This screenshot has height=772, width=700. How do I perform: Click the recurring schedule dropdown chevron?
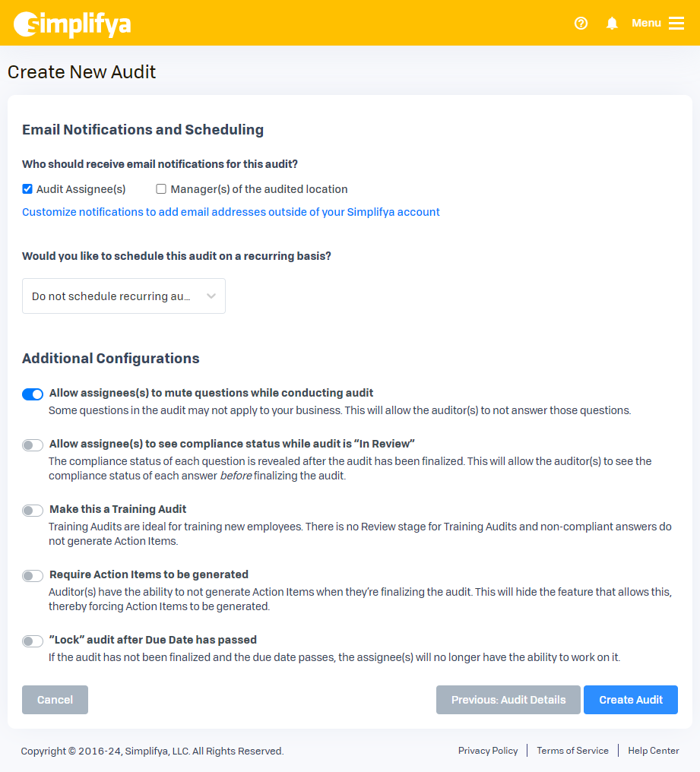[211, 296]
